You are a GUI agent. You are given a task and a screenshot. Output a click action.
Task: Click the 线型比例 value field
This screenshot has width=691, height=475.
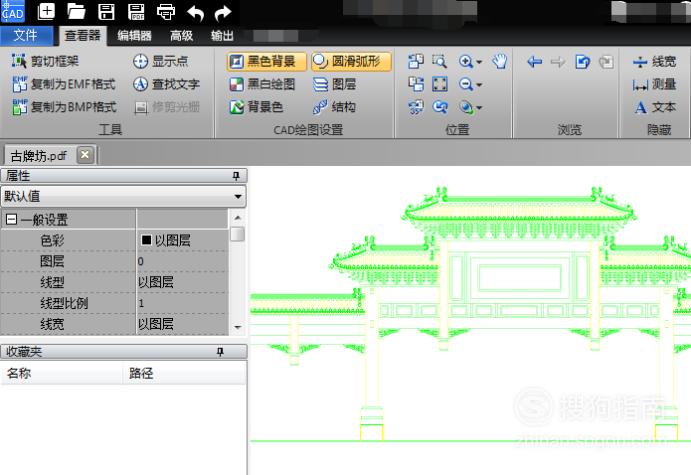click(182, 303)
